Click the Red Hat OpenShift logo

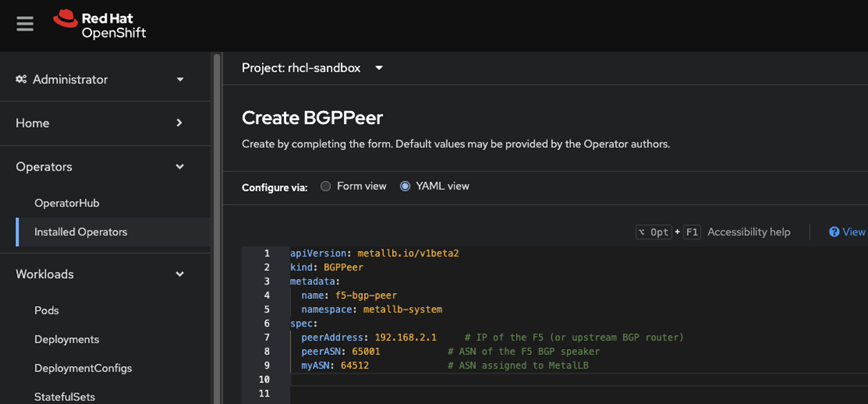tap(100, 25)
